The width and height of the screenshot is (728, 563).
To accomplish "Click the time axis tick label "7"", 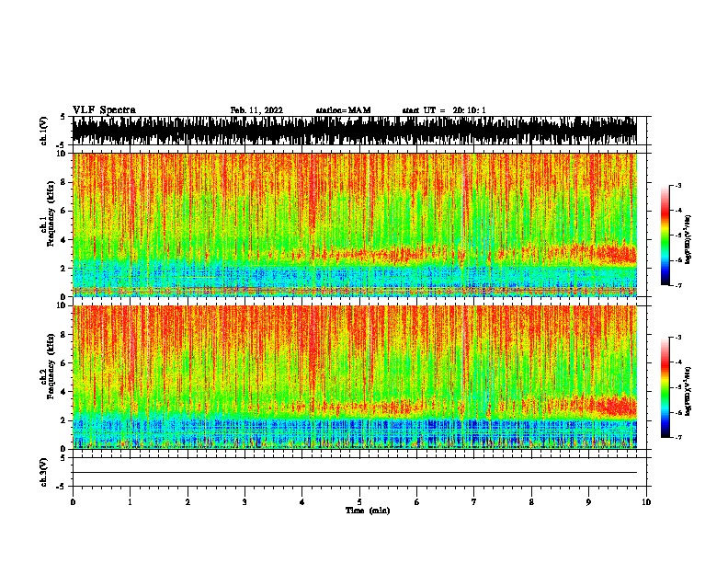I will [x=474, y=501].
